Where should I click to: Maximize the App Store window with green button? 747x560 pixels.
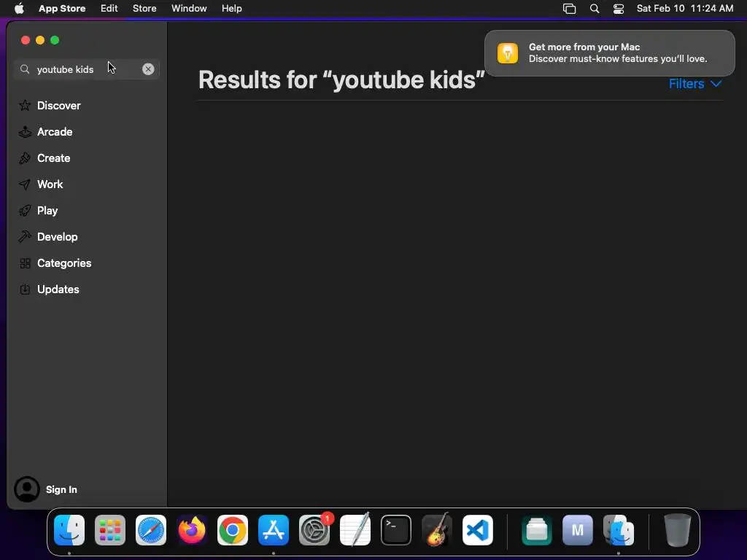tap(55, 40)
